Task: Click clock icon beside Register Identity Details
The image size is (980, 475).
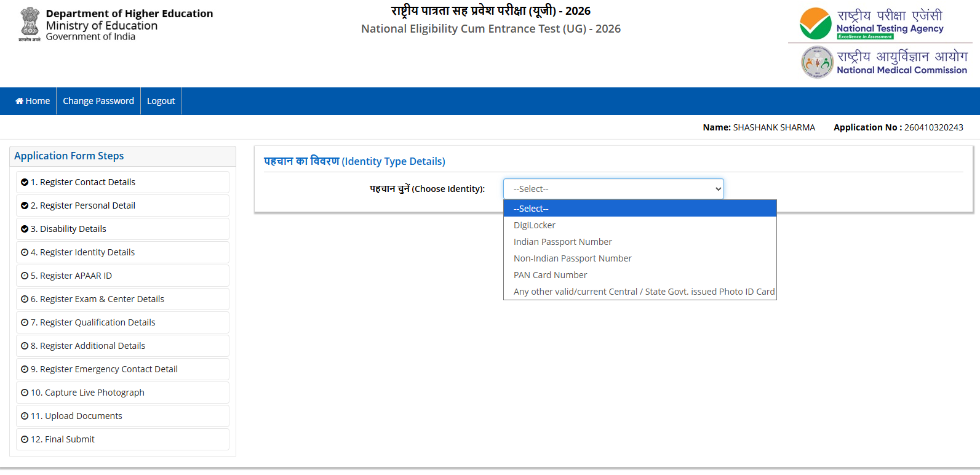Action: pos(25,252)
